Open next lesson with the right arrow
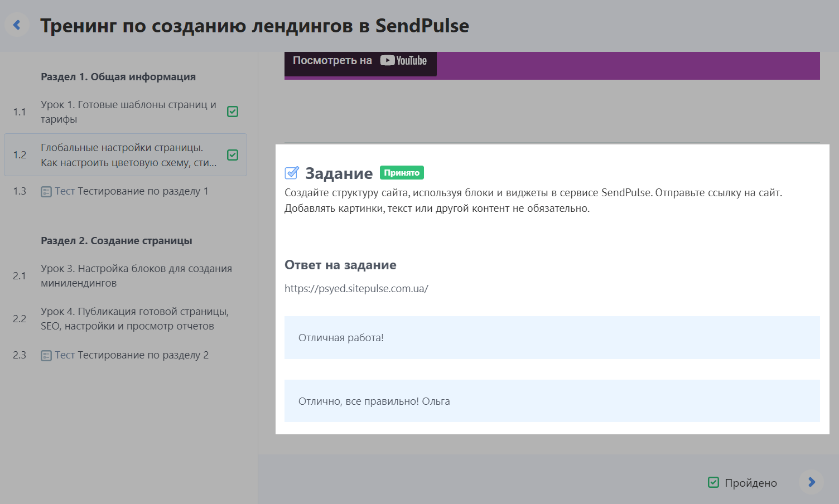This screenshot has width=839, height=504. (811, 482)
